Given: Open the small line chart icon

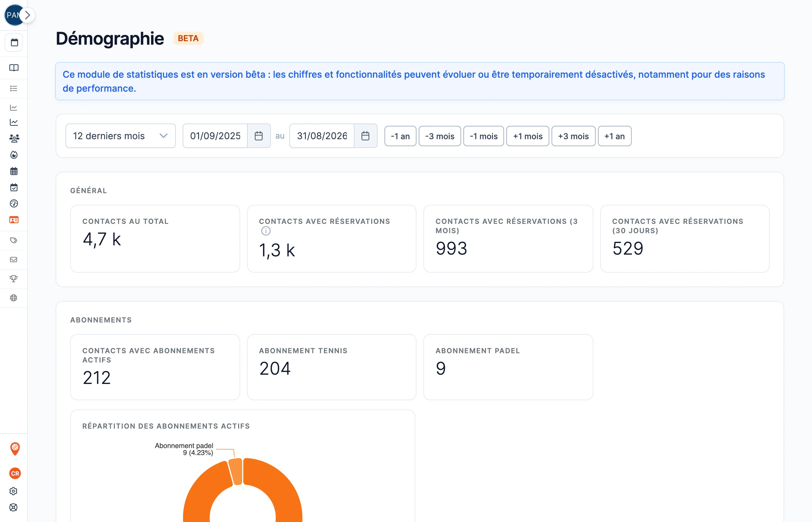Looking at the screenshot, I should pyautogui.click(x=14, y=108).
